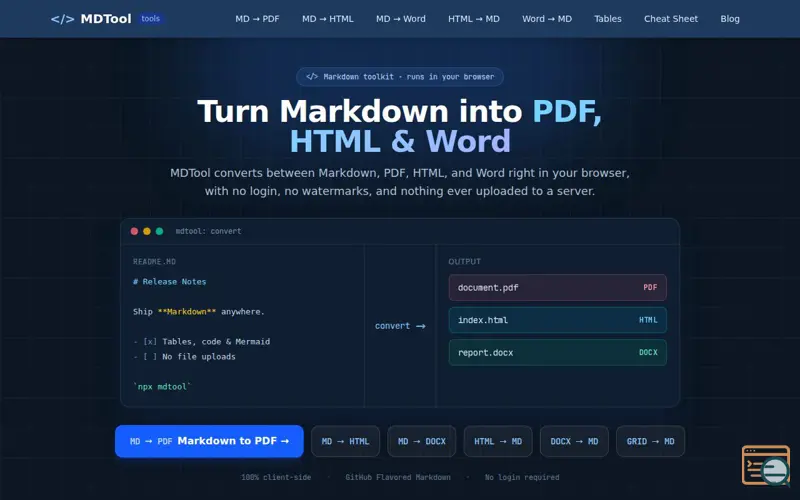This screenshot has height=500, width=800.
Task: Open MD → Word in navigation bar
Action: (401, 19)
